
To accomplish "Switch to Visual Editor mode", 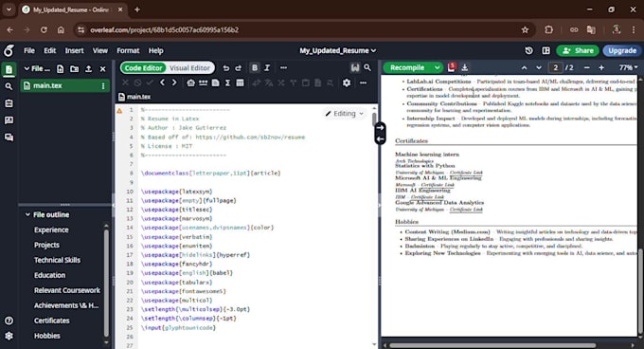I will (x=189, y=68).
